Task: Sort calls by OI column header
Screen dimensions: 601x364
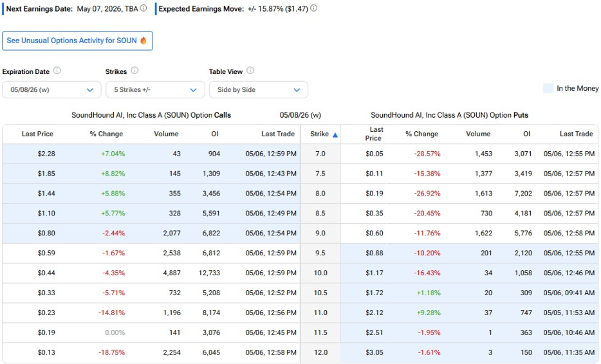Action: [x=215, y=134]
